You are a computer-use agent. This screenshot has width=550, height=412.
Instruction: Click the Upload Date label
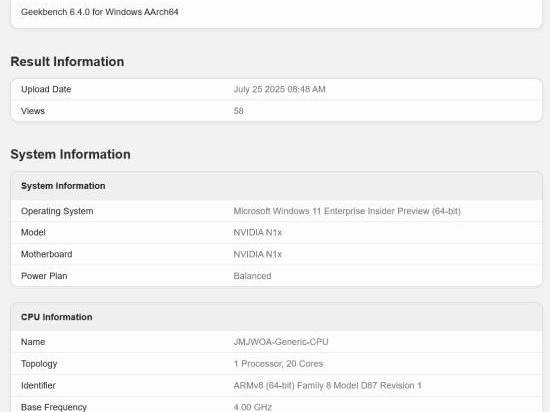pyautogui.click(x=46, y=89)
